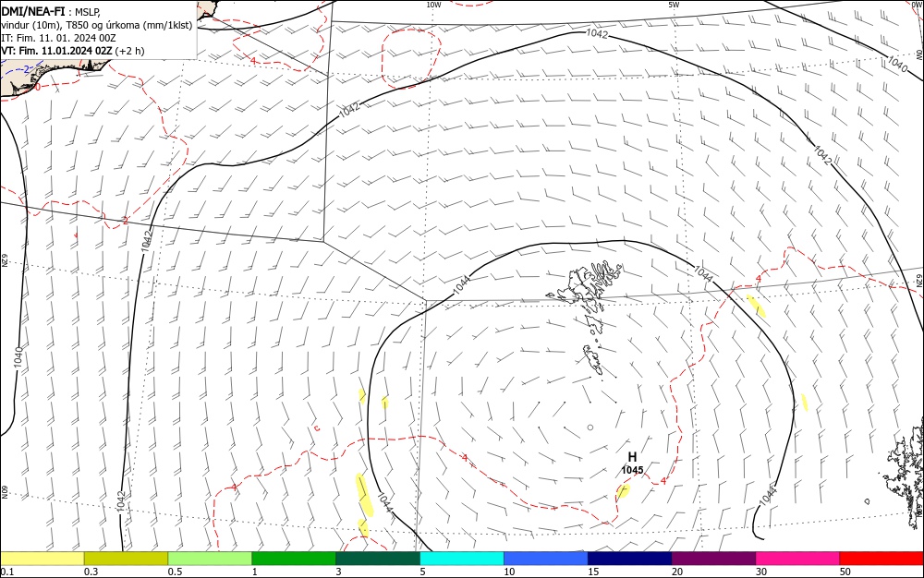
Task: Choose the navy 15 mm legend swatch
Action: pyautogui.click(x=630, y=559)
